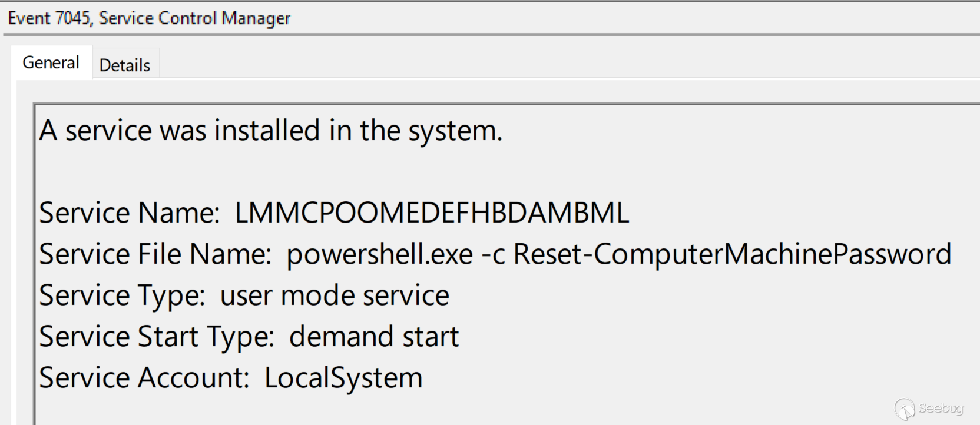Image resolution: width=980 pixels, height=425 pixels.
Task: Click the "Service Account:" label
Action: [x=144, y=377]
